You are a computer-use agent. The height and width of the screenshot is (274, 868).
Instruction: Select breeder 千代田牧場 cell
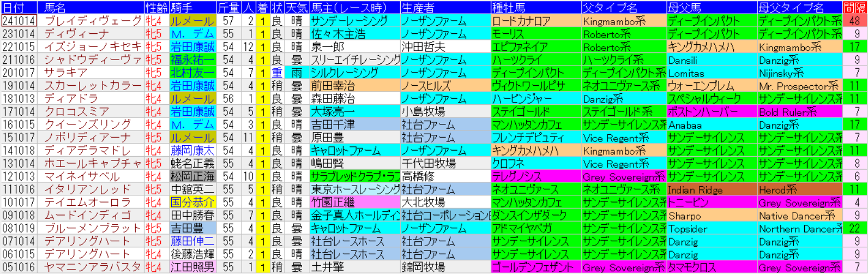[445, 164]
